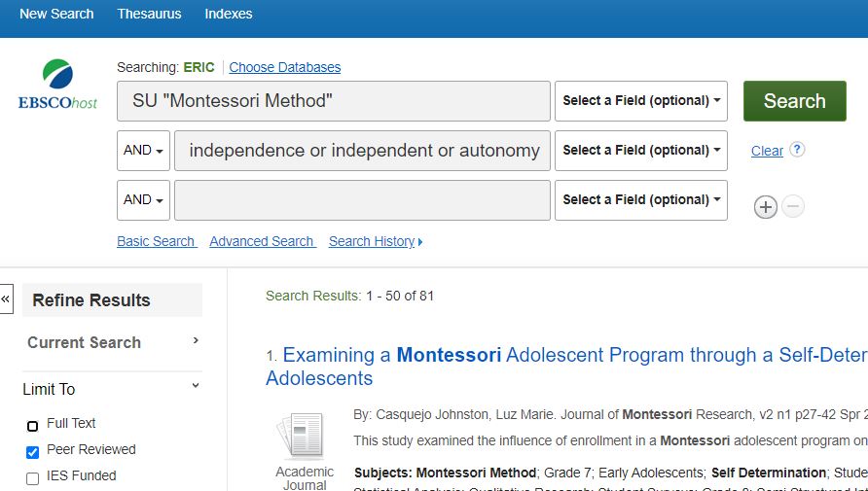Add a search row with plus icon
This screenshot has width=868, height=491.
point(766,207)
